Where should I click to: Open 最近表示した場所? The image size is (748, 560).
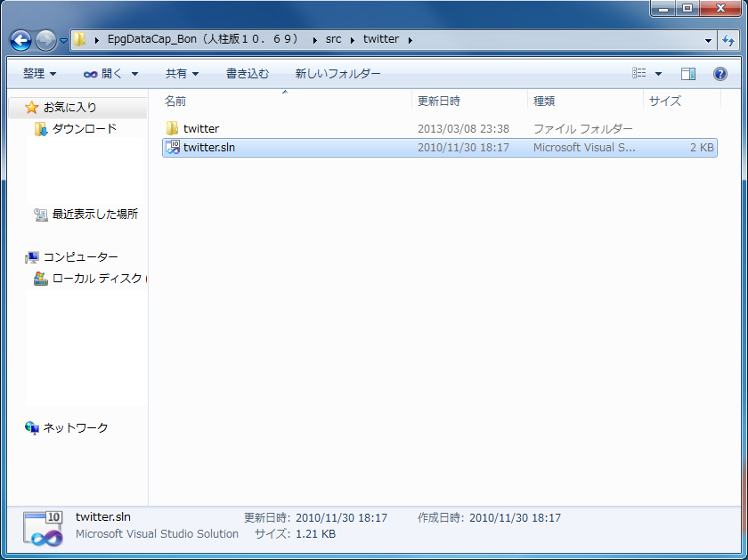95,215
